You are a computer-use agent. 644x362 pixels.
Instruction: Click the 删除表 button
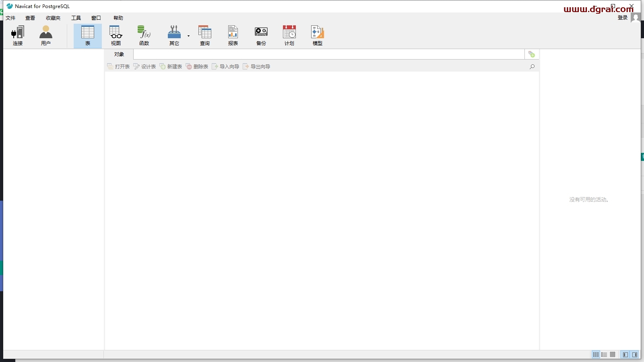pyautogui.click(x=197, y=66)
